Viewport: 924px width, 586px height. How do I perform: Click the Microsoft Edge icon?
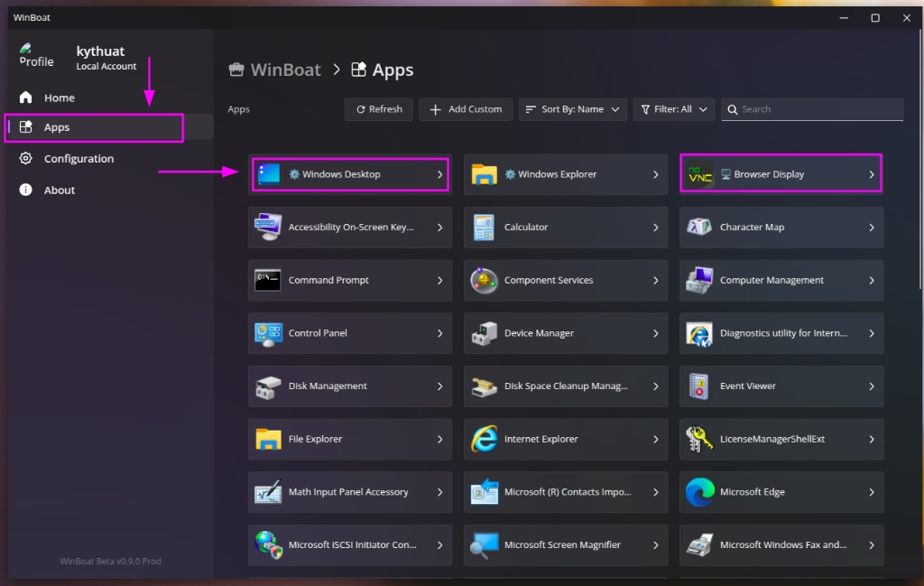[x=699, y=492]
